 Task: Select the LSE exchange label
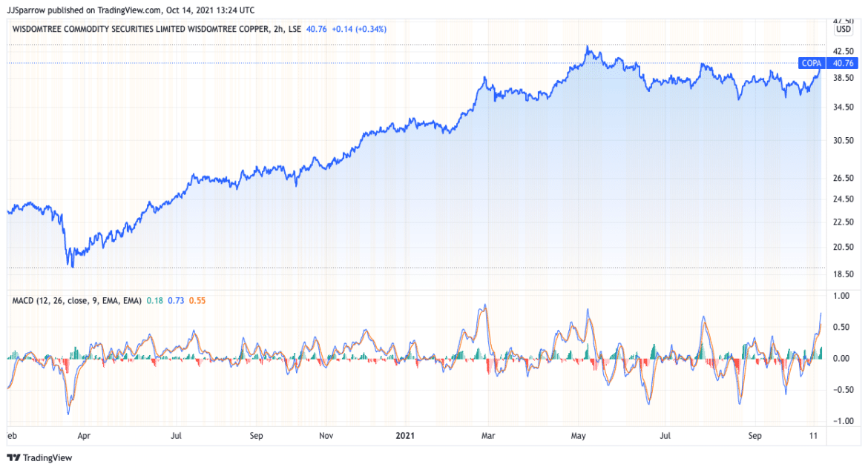(x=297, y=30)
